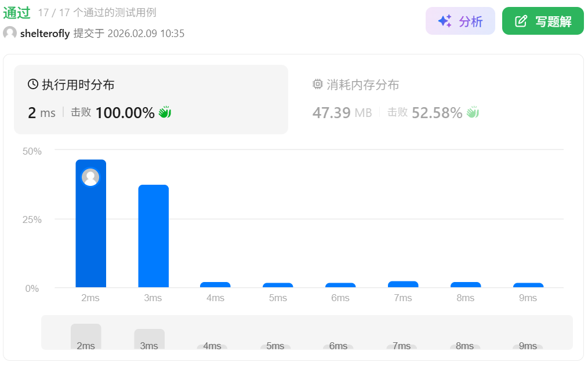This screenshot has width=588, height=366.
Task: Click the clock icon beside 执行用时分布
Action: point(33,85)
